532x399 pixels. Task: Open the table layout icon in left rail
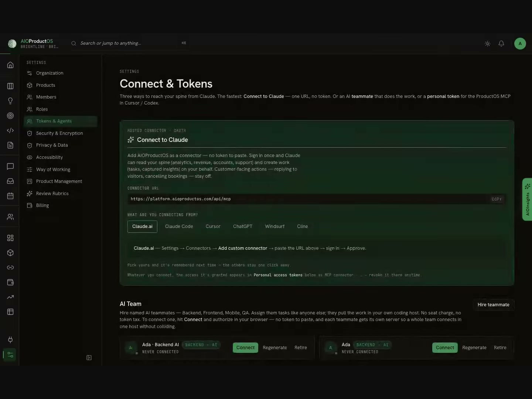10,312
